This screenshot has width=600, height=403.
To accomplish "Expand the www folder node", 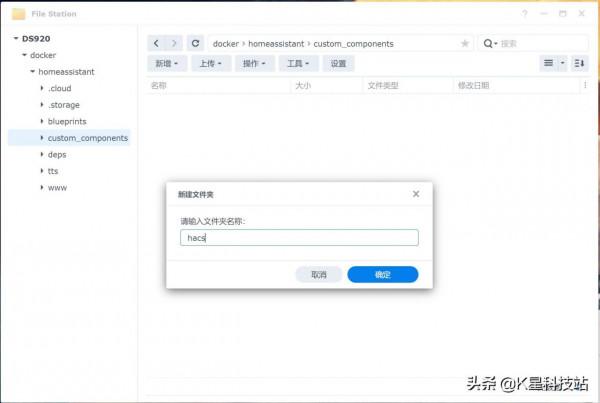I will point(42,187).
